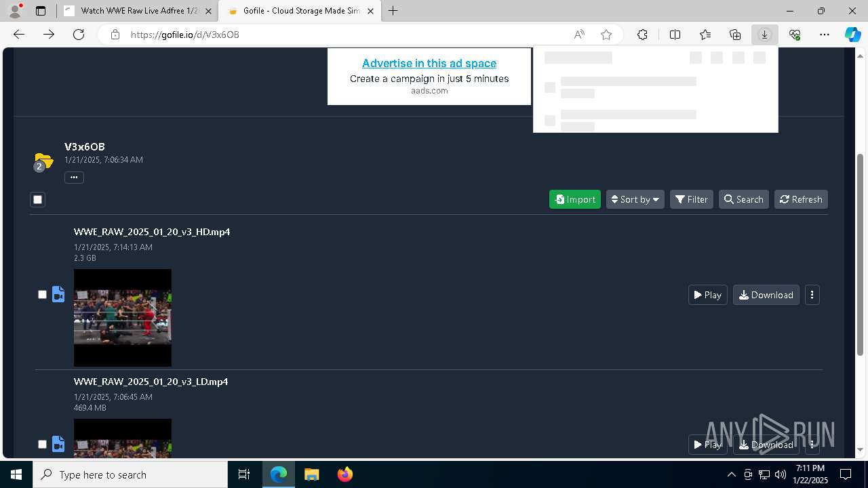This screenshot has height=488, width=868.
Task: Open browser profile avatar
Action: pyautogui.click(x=15, y=11)
